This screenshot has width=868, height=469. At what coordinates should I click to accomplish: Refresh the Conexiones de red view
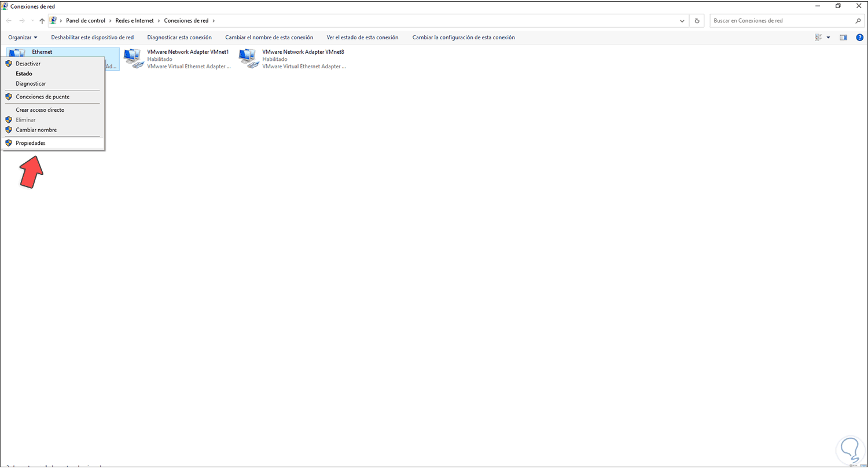pyautogui.click(x=697, y=21)
